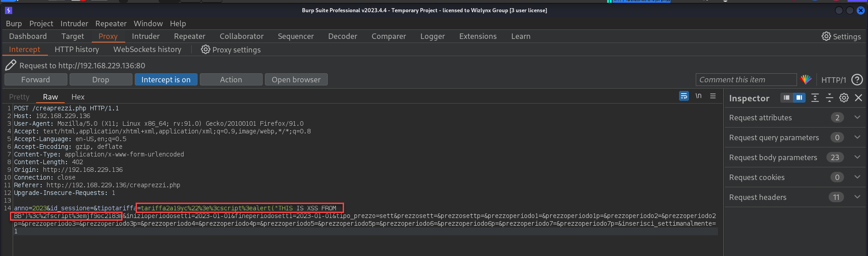The height and width of the screenshot is (256, 868).
Task: Open the Intruder menu in menu bar
Action: 74,24
